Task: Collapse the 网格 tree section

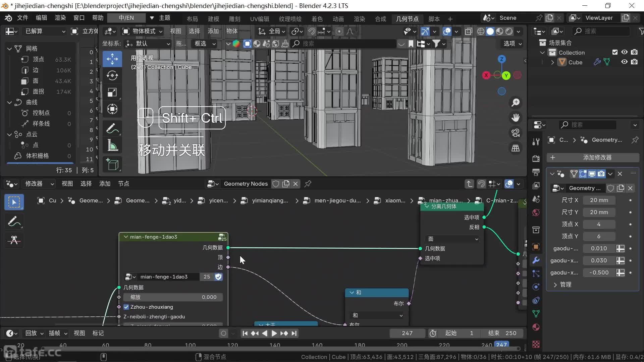Action: click(x=9, y=49)
